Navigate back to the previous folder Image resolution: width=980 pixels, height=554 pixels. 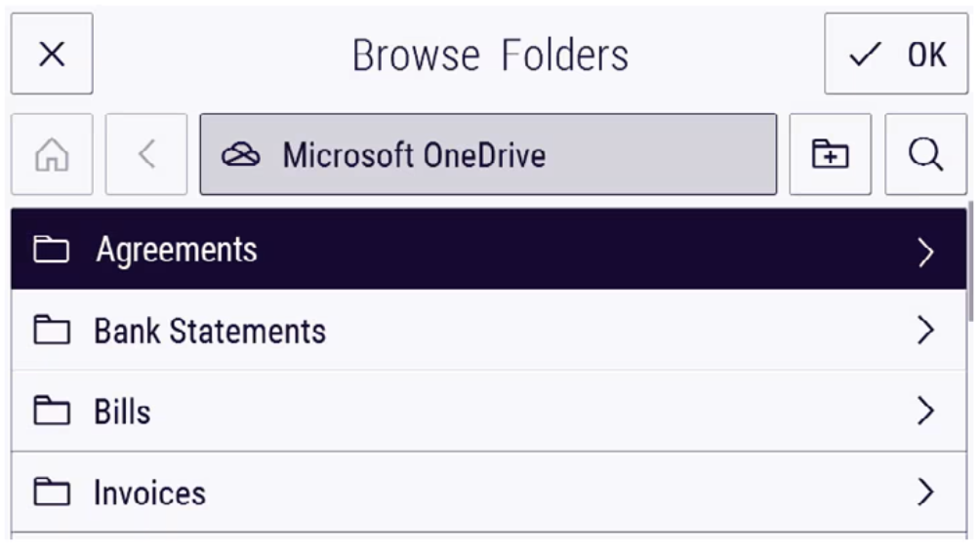click(x=146, y=154)
